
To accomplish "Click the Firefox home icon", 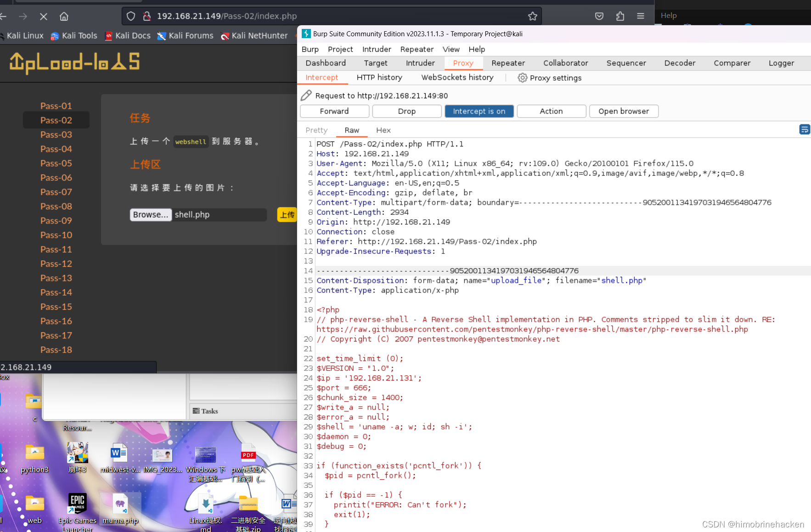I will pos(64,16).
